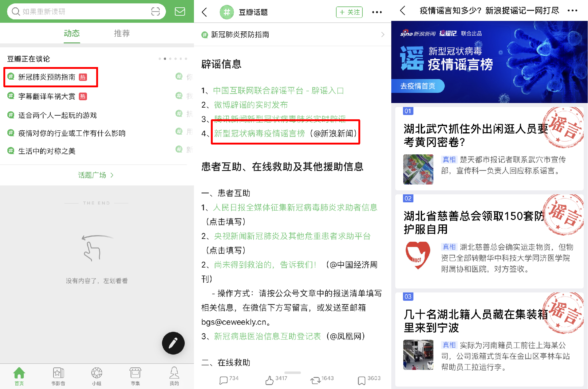Tap the drag handle above the action bar
Screen dimensions: 588x389
tap(292, 372)
